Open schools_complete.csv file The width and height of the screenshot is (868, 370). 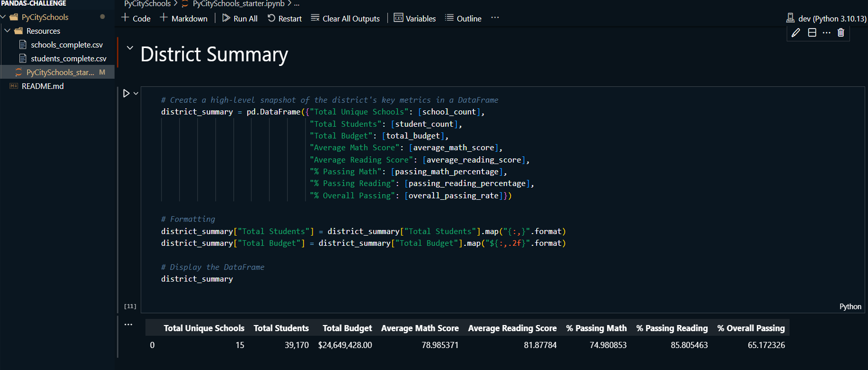[x=66, y=45]
